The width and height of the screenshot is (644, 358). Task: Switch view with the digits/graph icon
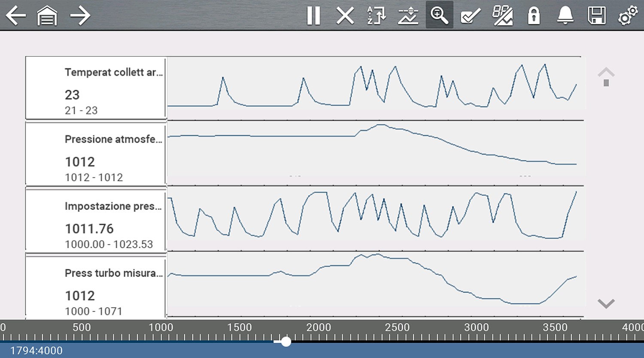pos(502,16)
